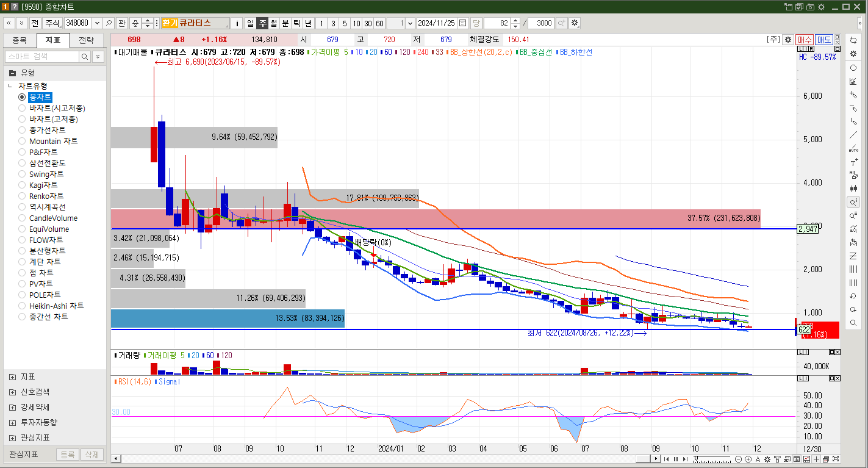Open the calendar date picker icon

[463, 23]
